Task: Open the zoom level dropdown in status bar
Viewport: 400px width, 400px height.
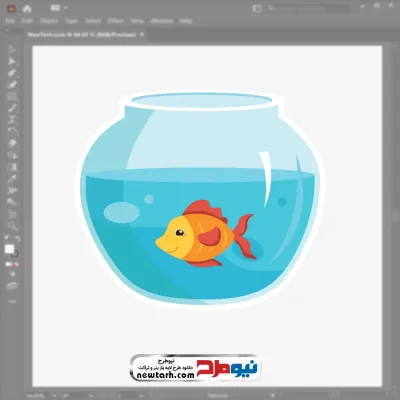Action: 54,396
